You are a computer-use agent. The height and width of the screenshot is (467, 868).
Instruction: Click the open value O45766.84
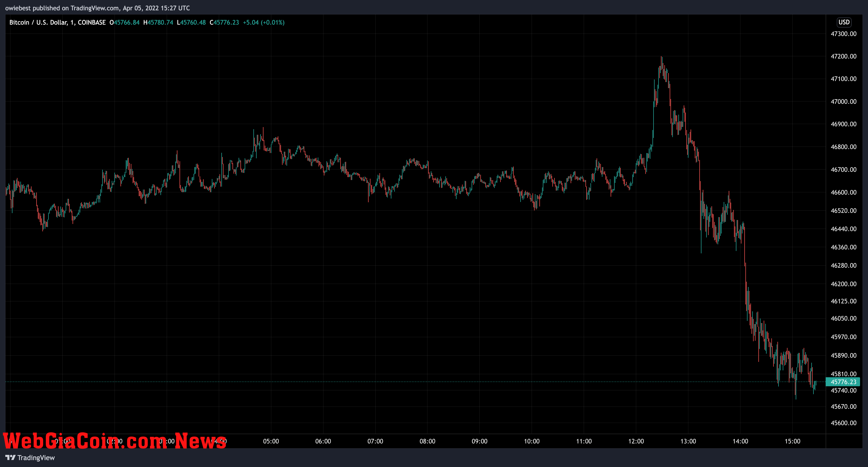124,22
